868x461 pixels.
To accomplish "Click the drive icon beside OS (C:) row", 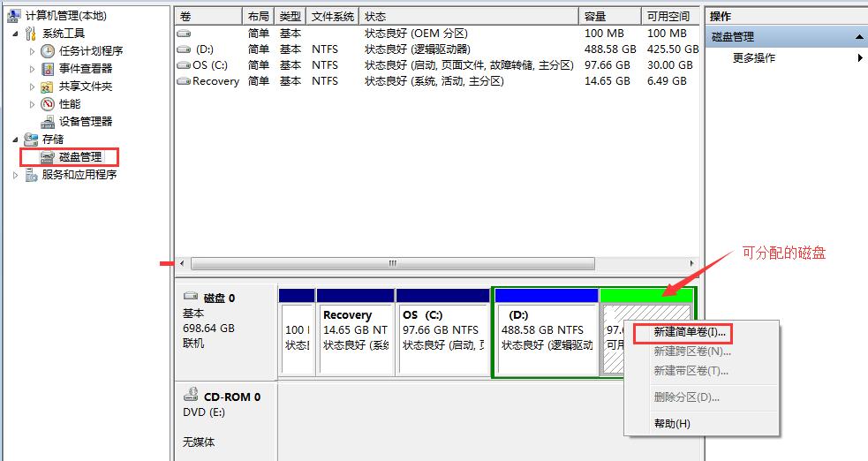I will (184, 65).
